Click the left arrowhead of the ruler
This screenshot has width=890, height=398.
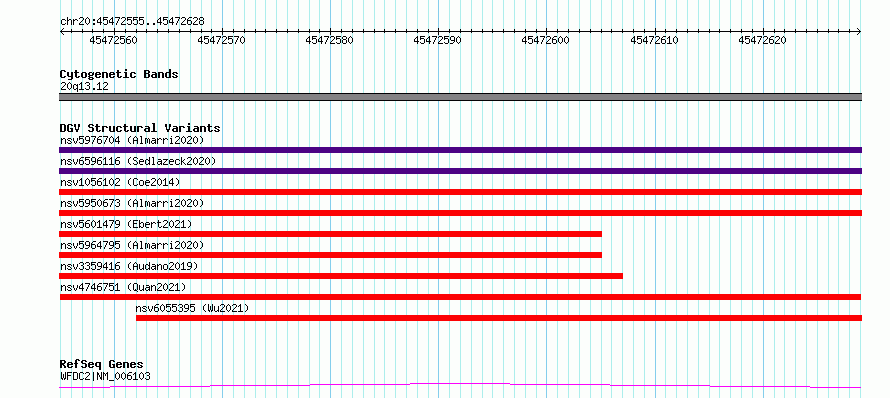point(62,32)
